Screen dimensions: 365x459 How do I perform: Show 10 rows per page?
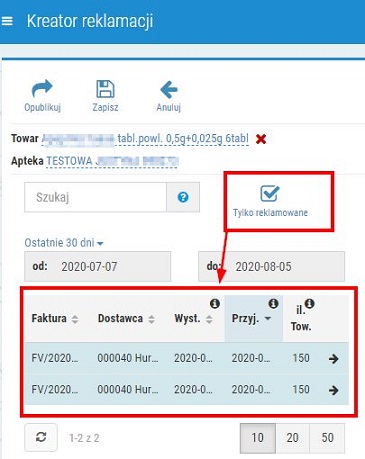tap(258, 438)
